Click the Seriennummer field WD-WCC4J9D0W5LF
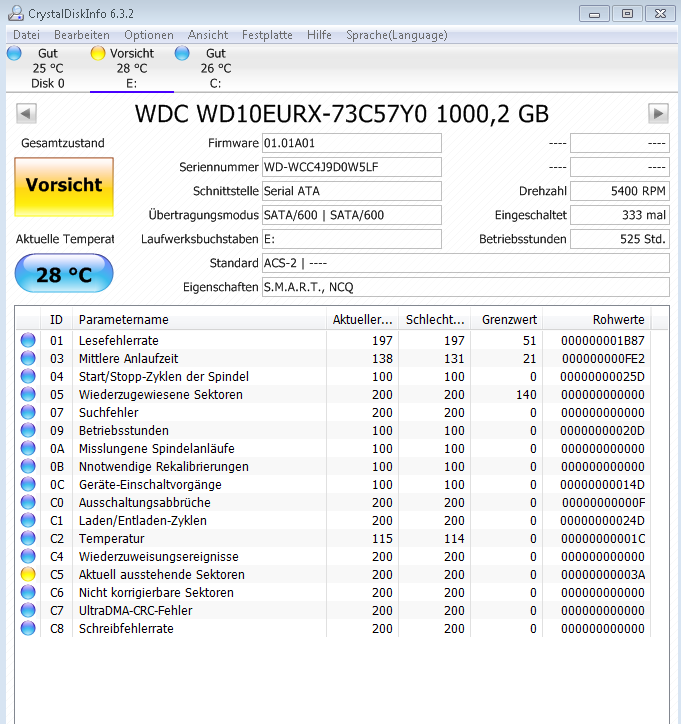The image size is (681, 724). [352, 167]
